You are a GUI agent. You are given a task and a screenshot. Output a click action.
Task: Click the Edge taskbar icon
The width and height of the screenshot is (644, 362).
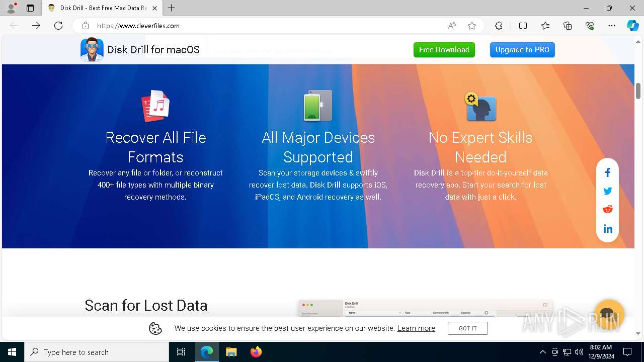pos(207,352)
